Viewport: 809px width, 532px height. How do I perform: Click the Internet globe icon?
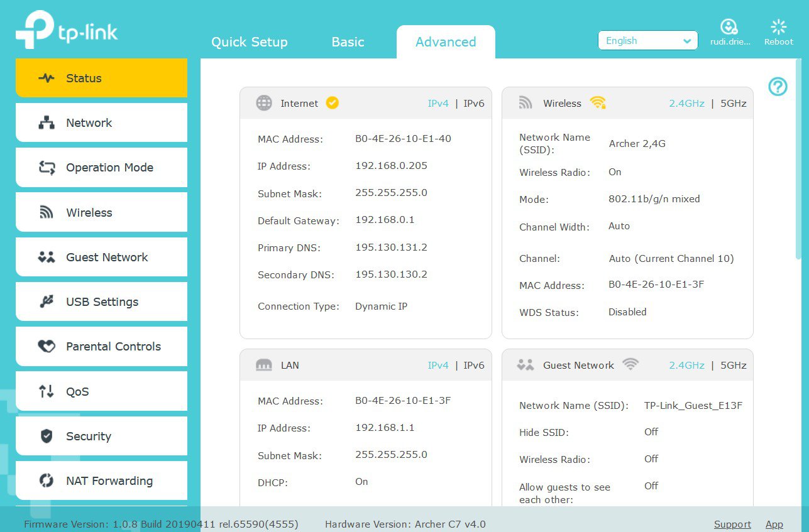(x=264, y=103)
